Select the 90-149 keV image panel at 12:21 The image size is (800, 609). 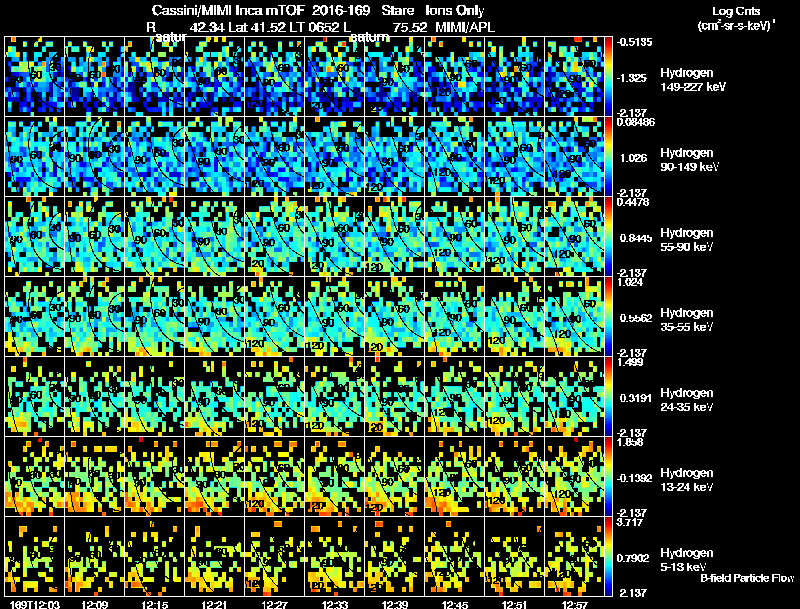[215, 156]
